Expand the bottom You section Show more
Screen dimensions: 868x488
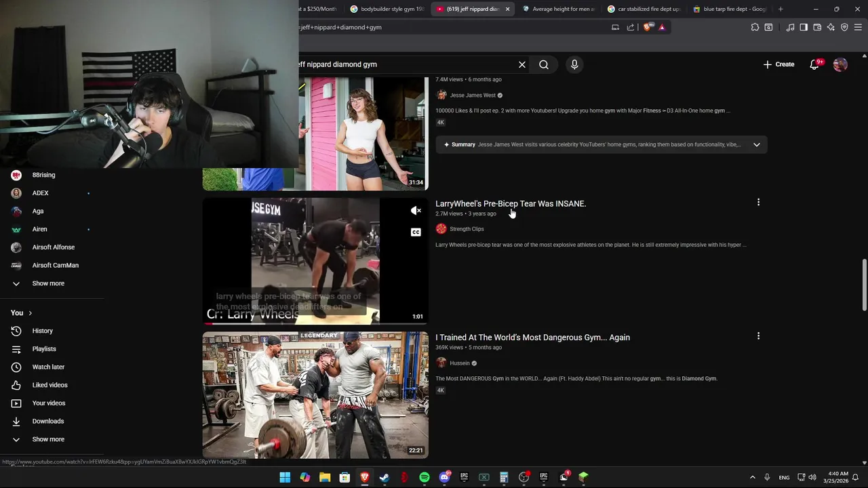click(47, 439)
